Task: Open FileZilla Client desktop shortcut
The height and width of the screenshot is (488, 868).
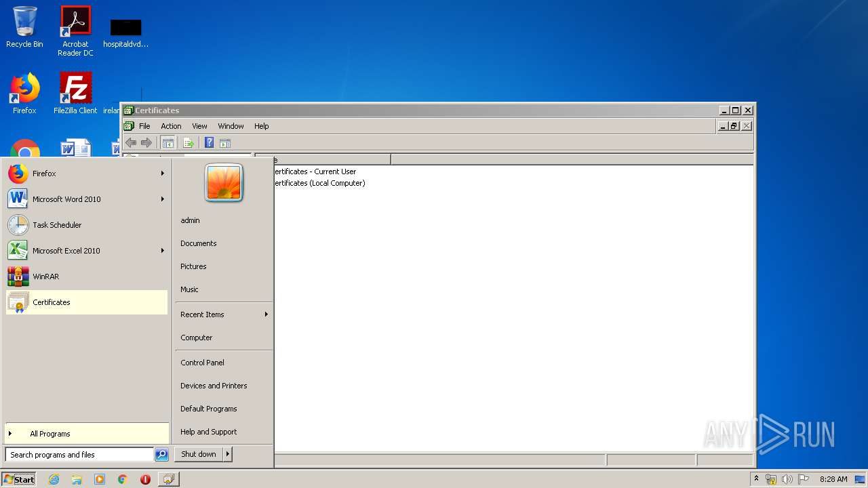Action: 75,94
